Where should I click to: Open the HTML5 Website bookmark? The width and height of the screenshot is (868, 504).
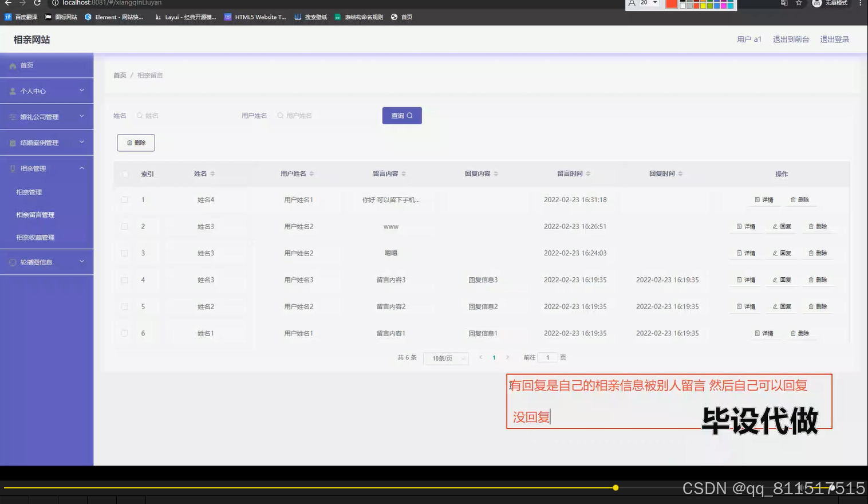click(x=255, y=17)
